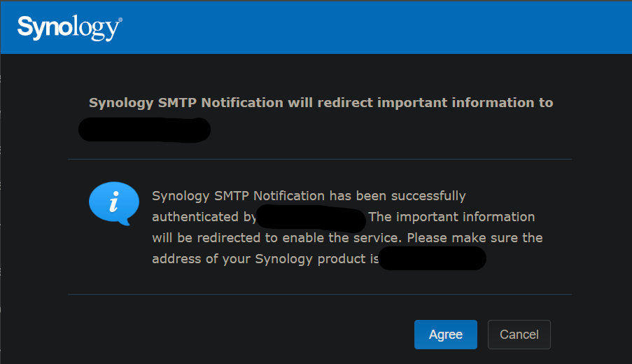Click 'Synology SMTP Notification' in body text

238,196
